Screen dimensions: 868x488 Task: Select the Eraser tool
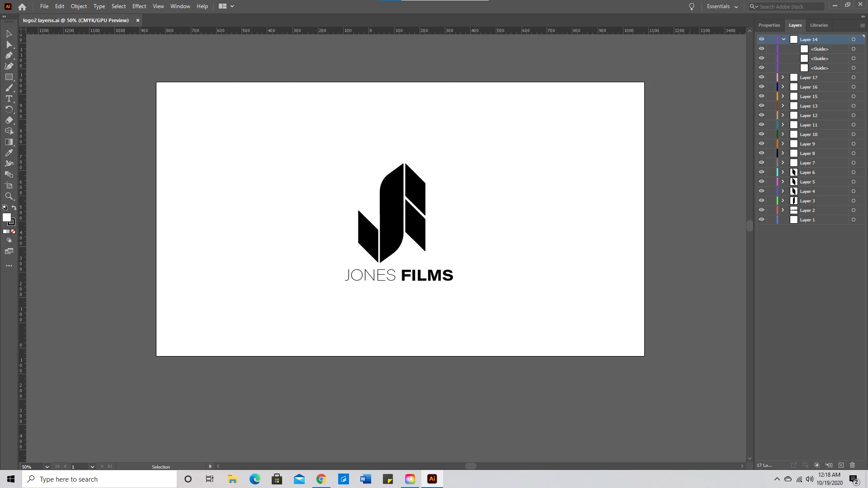[9, 120]
